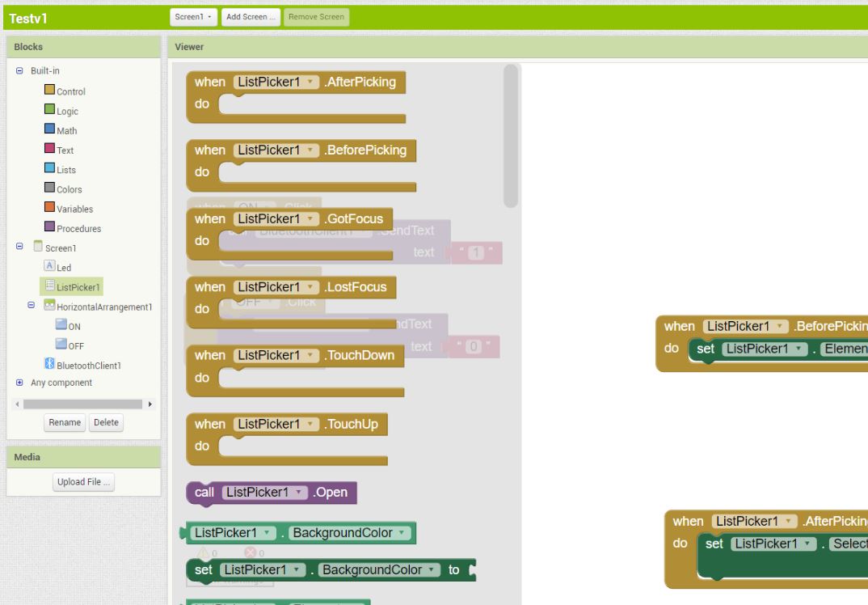
Task: Click the Remove Screen button
Action: point(316,17)
